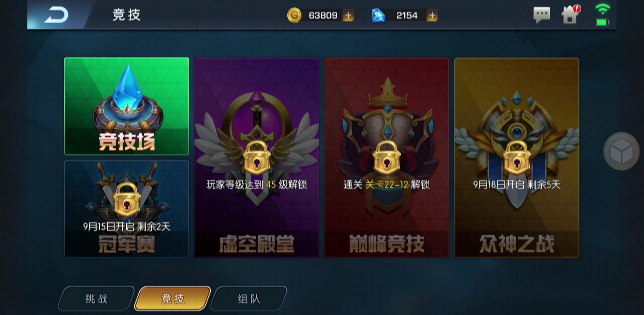Enter the 竞技场 arena card

tap(127, 106)
